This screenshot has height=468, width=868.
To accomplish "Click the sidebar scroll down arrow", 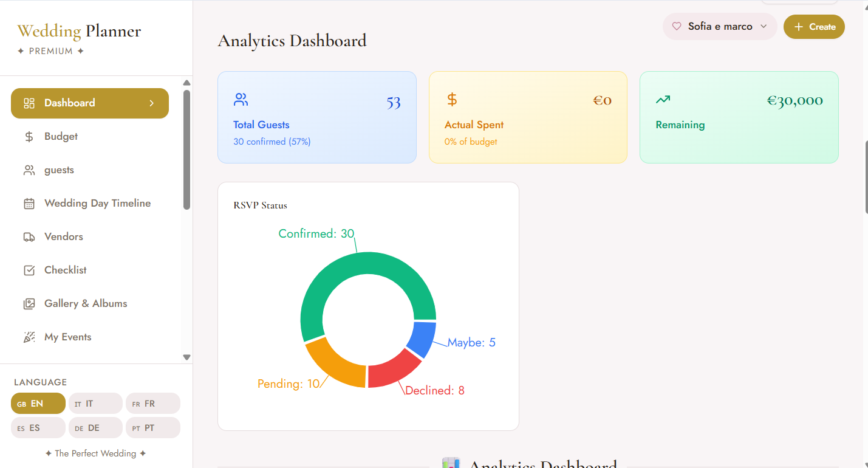I will (x=187, y=357).
